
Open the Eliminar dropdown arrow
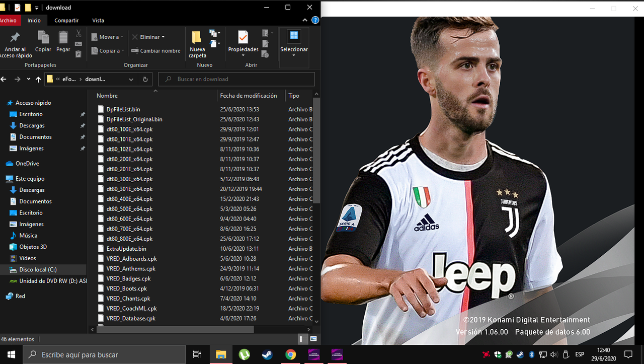pos(163,37)
